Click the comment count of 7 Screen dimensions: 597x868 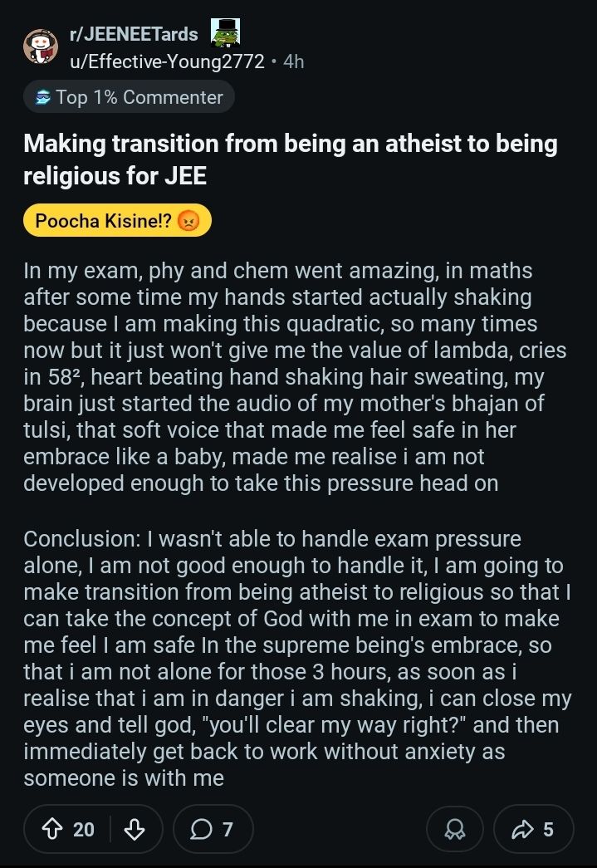point(228,828)
